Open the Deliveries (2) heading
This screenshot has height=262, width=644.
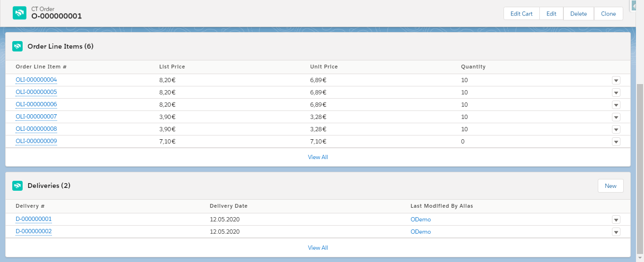point(49,186)
